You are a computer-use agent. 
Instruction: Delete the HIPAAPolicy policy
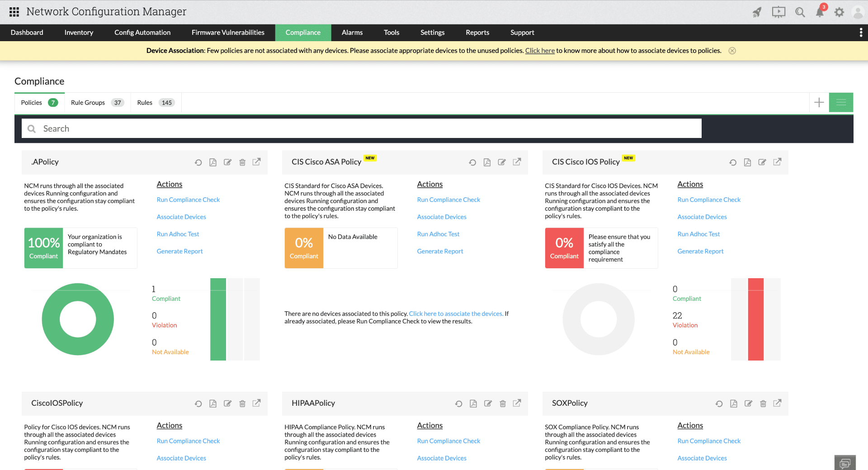pyautogui.click(x=503, y=404)
